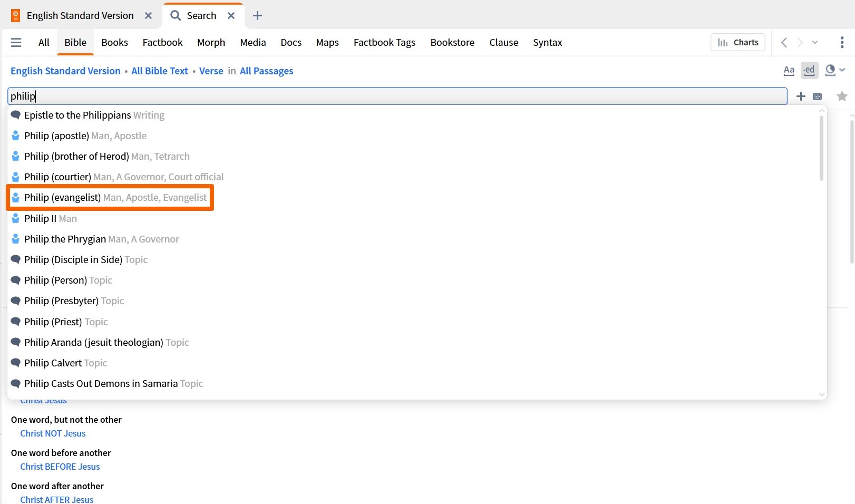Close the English Standard Version tab
Screen dimensions: 855x504
tap(149, 16)
